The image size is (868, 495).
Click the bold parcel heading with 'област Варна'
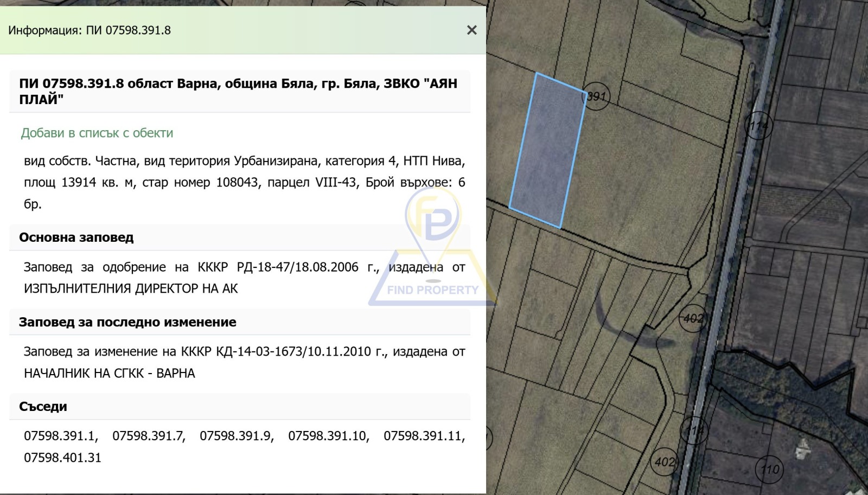tap(238, 91)
